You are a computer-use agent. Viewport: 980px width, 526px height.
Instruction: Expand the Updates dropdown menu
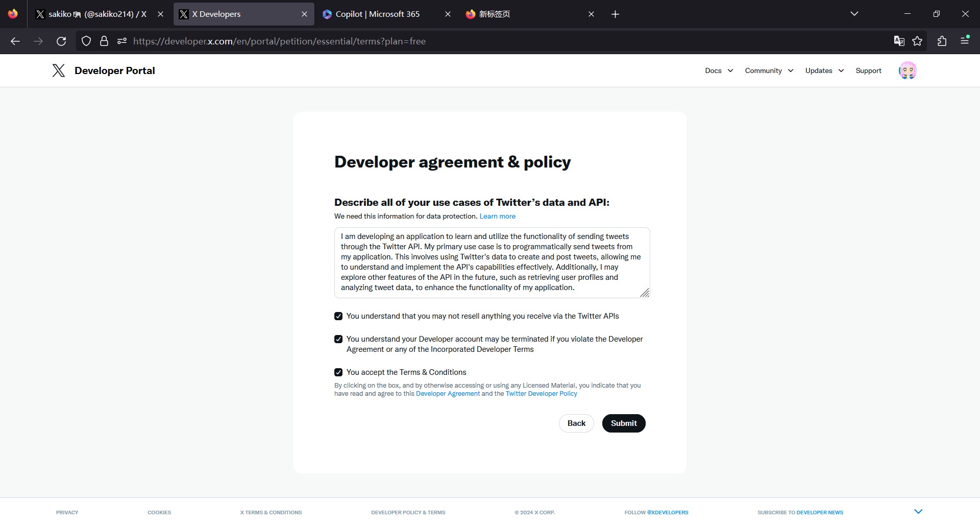click(824, 70)
